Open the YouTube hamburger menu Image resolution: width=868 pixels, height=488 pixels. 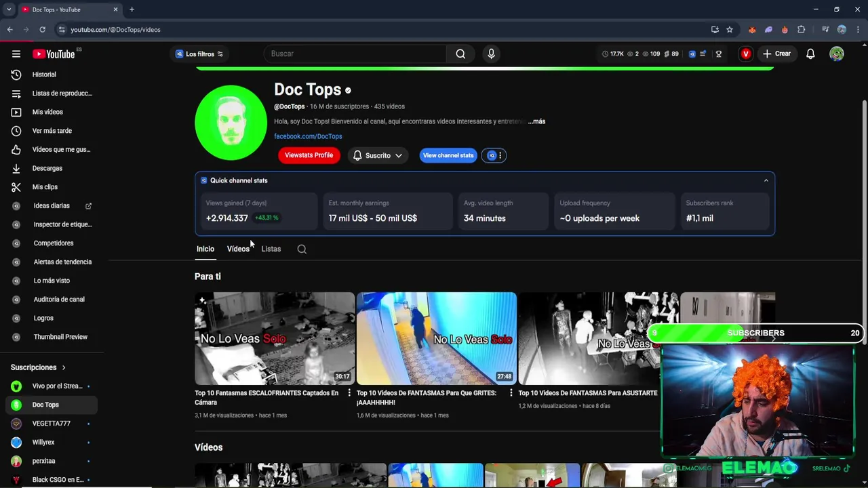[x=16, y=54]
